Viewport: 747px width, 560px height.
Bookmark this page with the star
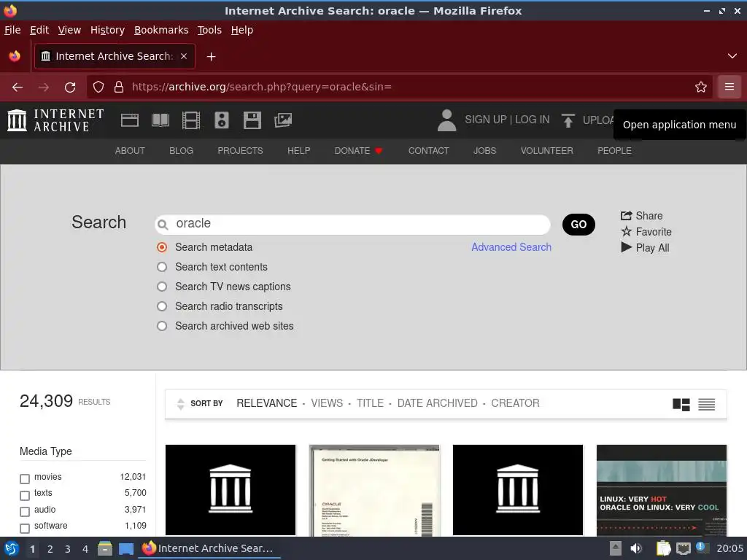pyautogui.click(x=701, y=87)
